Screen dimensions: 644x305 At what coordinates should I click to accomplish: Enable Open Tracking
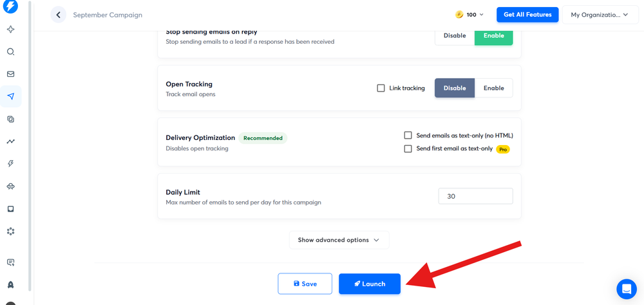[494, 88]
